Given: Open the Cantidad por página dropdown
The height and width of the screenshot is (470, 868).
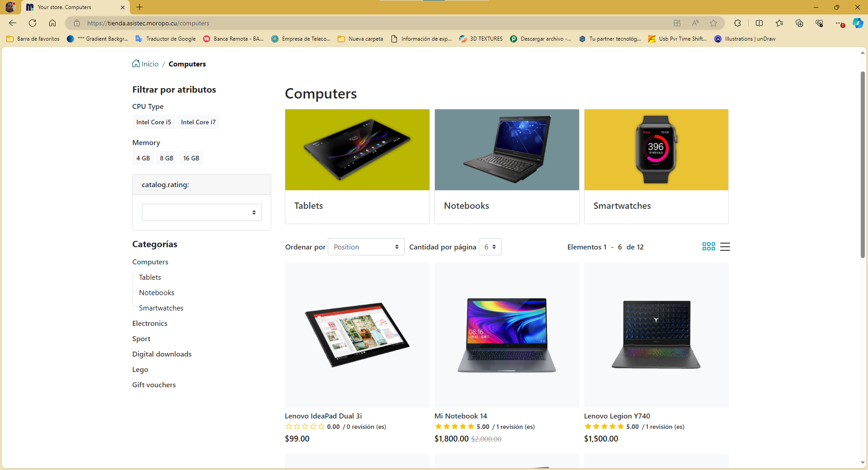Looking at the screenshot, I should [490, 247].
